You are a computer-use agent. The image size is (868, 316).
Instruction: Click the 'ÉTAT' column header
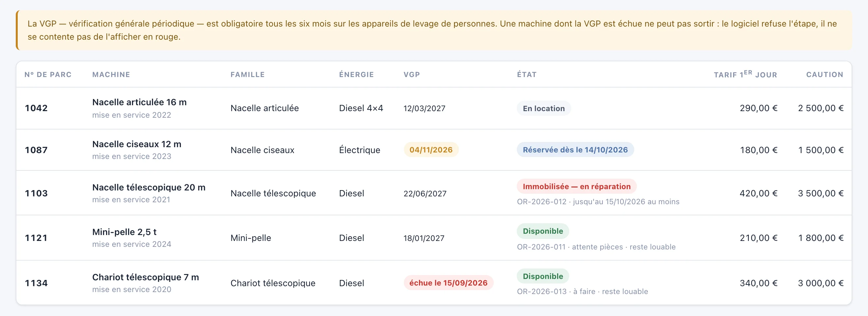[527, 75]
